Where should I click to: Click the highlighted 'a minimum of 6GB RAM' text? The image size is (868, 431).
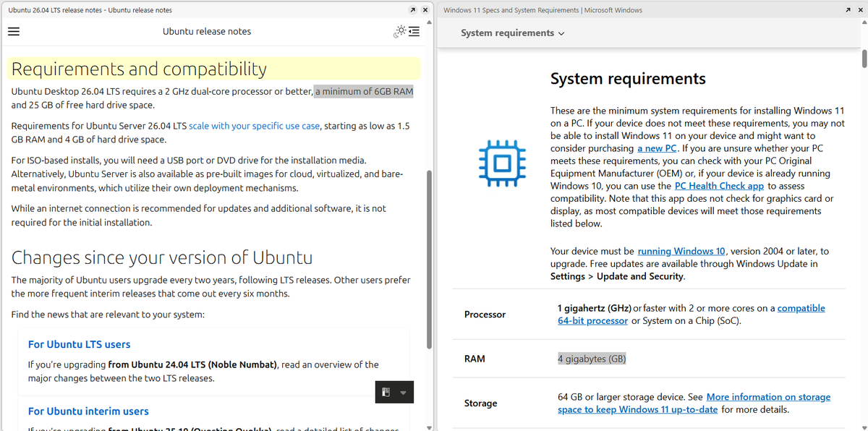[x=364, y=91]
